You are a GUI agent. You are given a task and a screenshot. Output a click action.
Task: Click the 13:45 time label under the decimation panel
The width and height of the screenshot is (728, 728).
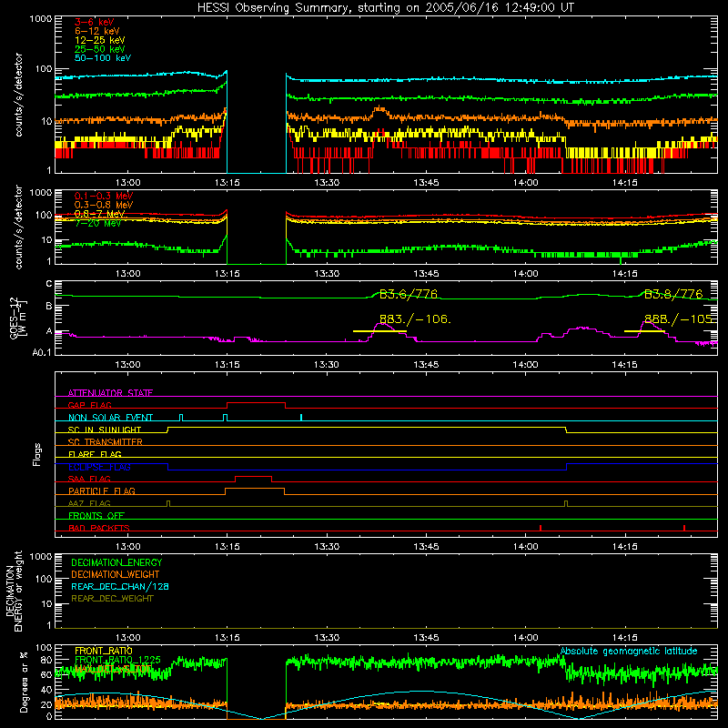click(426, 638)
